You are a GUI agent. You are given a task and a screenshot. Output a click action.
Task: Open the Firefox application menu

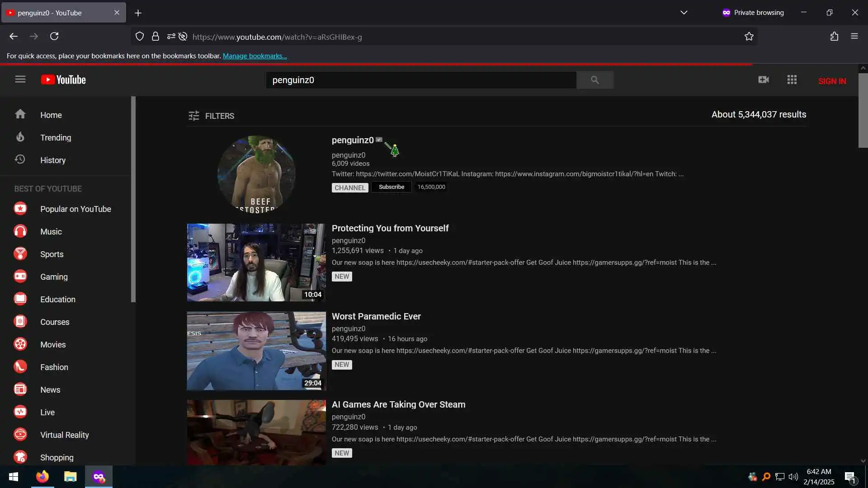(x=854, y=37)
